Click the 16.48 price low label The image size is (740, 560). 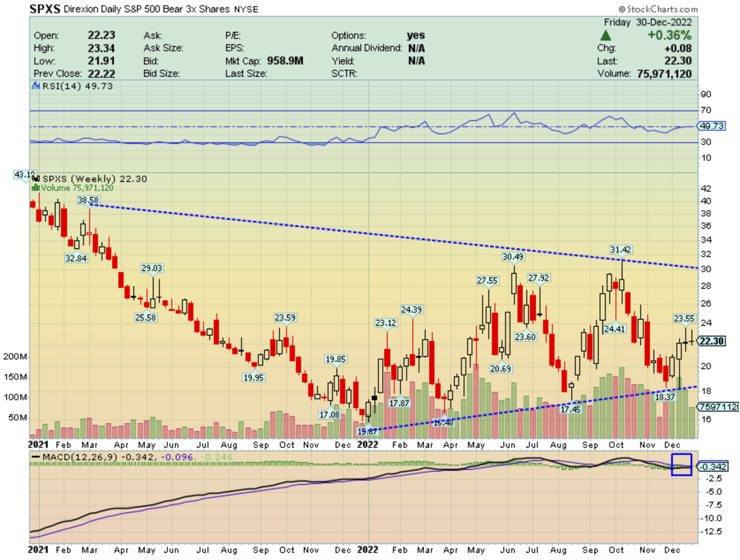pyautogui.click(x=443, y=423)
